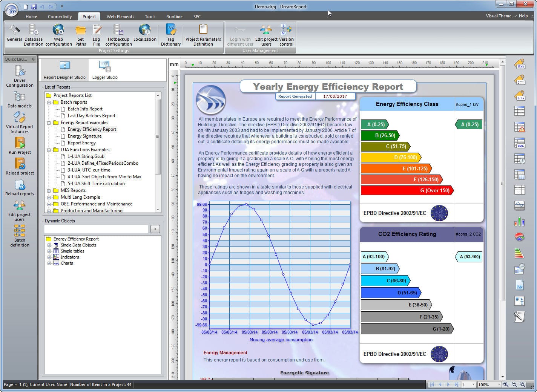Image resolution: width=537 pixels, height=392 pixels.
Task: Open the Visual Theme menu
Action: pos(499,16)
